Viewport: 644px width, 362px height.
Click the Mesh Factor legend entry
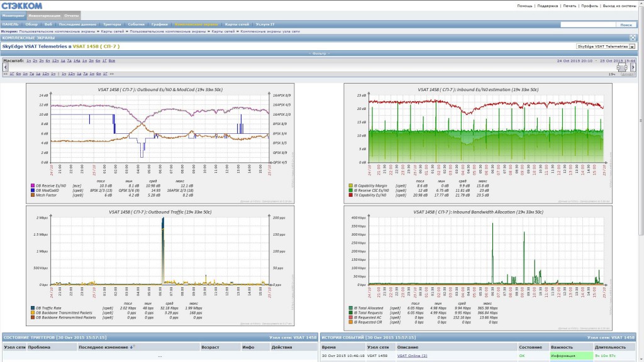tap(43, 195)
